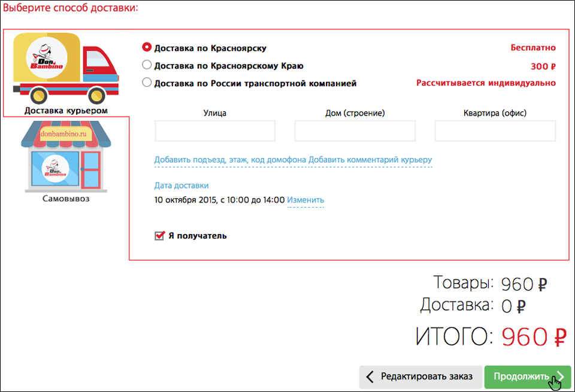575x392 pixels.
Task: Click the Дата доставки label
Action: (181, 186)
